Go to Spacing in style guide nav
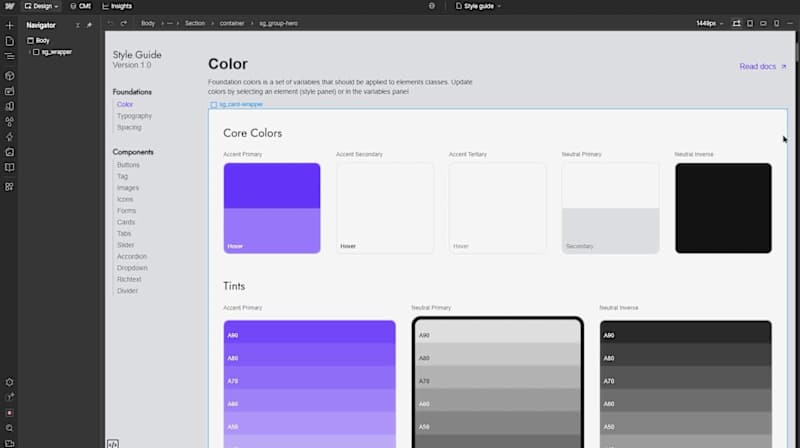The image size is (800, 448). (x=129, y=127)
